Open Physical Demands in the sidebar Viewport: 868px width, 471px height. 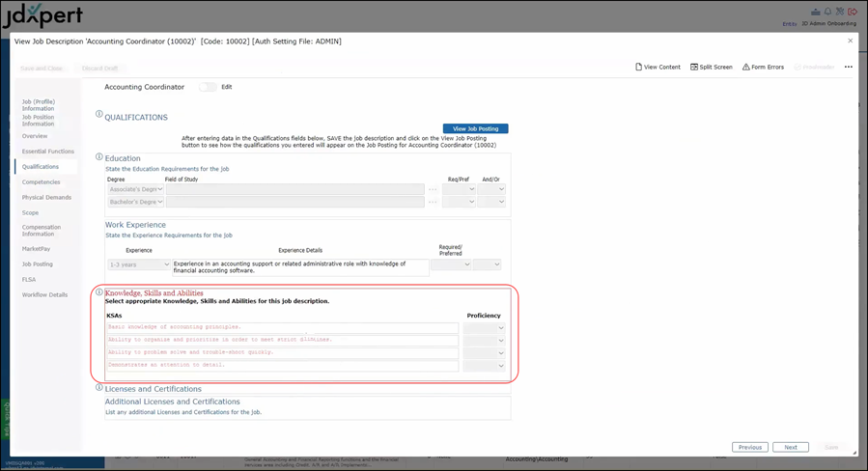[x=46, y=197]
